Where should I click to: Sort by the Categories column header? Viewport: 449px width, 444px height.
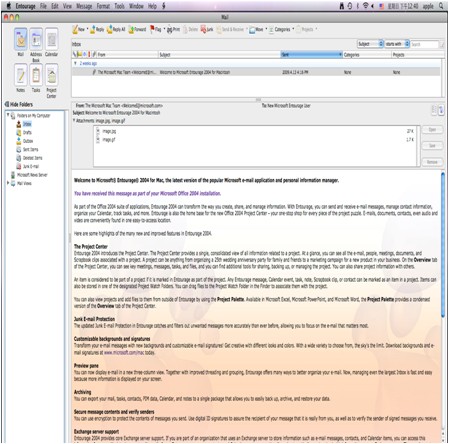[367, 55]
